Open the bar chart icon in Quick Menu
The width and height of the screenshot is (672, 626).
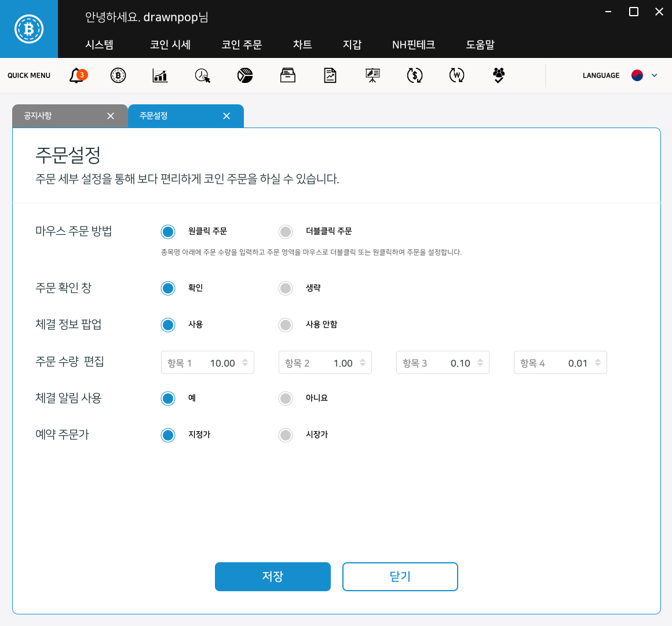pyautogui.click(x=159, y=75)
